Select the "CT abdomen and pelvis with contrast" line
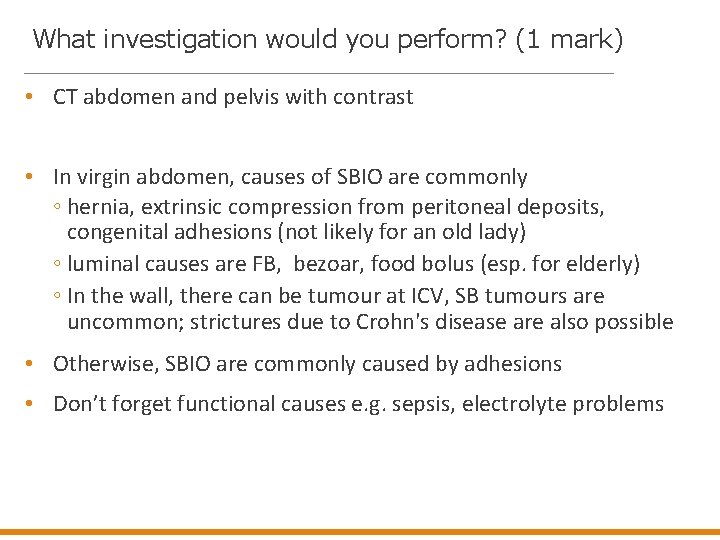This screenshot has width=720, height=540. 232,97
